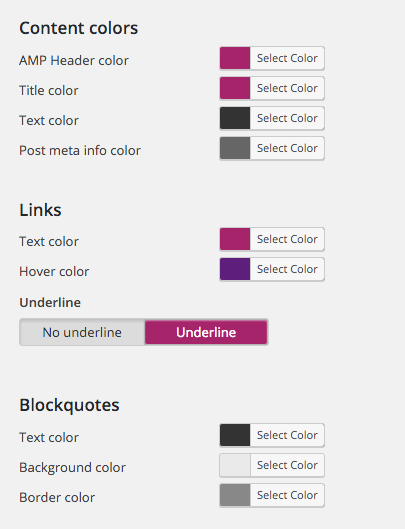Open Select Color for Hover color

tap(287, 269)
